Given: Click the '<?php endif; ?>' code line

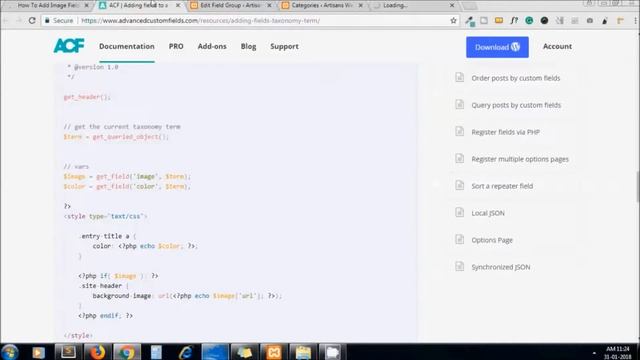Looking at the screenshot, I should 105,316.
